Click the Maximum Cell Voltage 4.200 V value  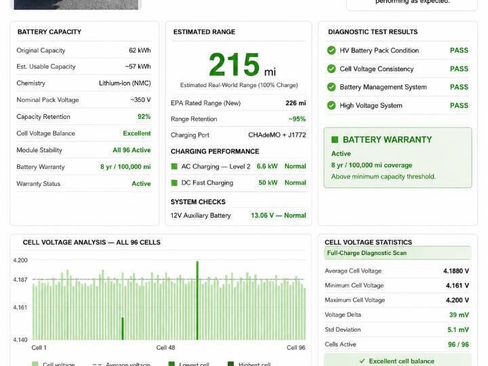tap(457, 300)
